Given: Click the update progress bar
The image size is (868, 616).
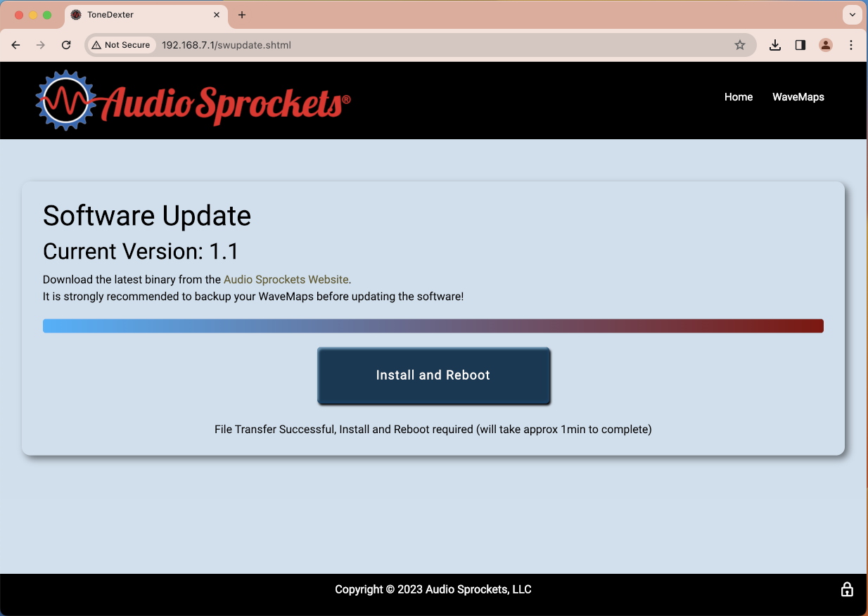Looking at the screenshot, I should coord(433,325).
